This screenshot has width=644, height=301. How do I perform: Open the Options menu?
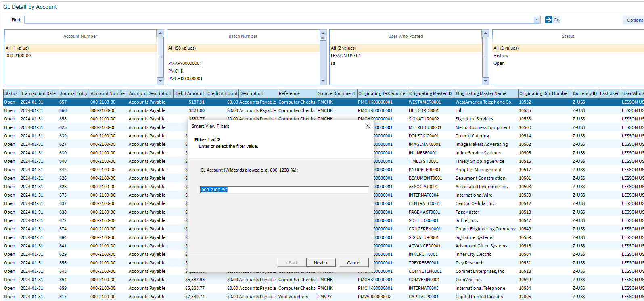pyautogui.click(x=634, y=20)
